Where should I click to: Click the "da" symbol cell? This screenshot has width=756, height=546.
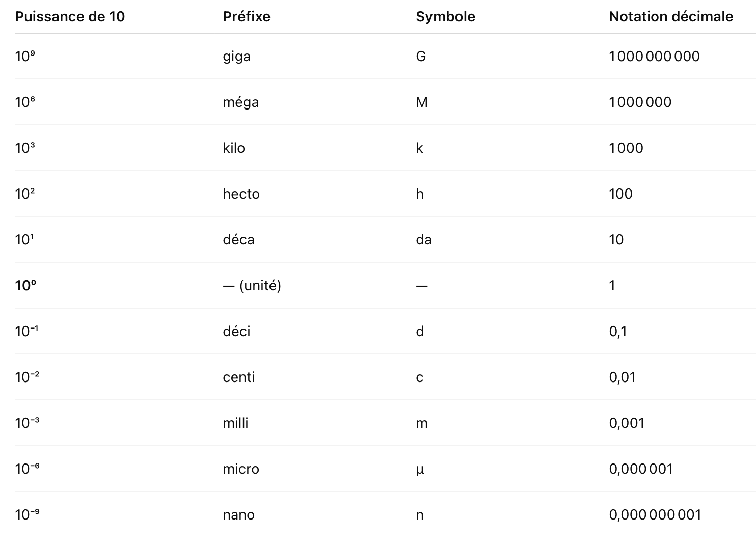[424, 239]
